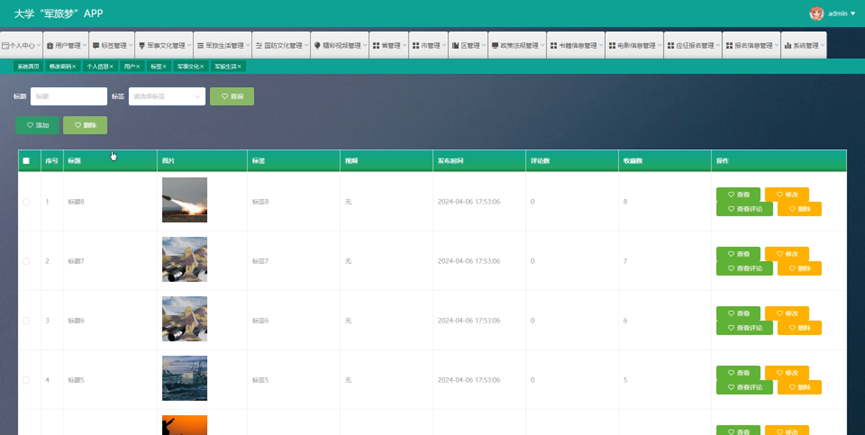Click the monitor icon on 政策法规管理
This screenshot has width=865, height=435.
coord(495,46)
